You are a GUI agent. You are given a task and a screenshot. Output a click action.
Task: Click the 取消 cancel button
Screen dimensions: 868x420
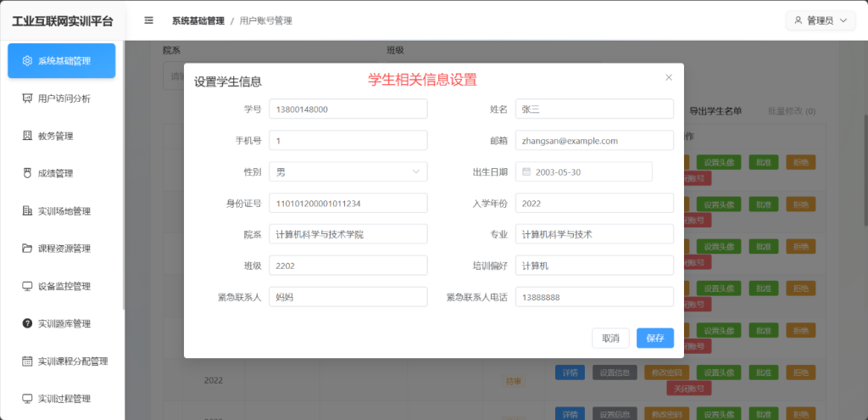(x=610, y=338)
